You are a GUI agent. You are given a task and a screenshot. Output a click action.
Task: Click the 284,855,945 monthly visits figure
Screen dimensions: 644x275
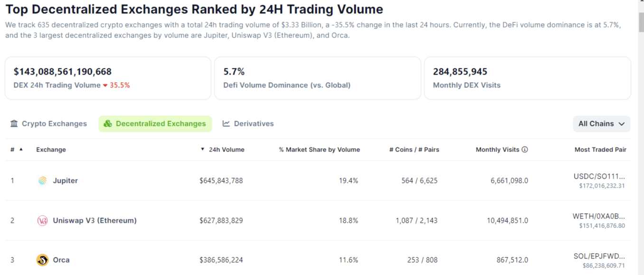pos(460,72)
